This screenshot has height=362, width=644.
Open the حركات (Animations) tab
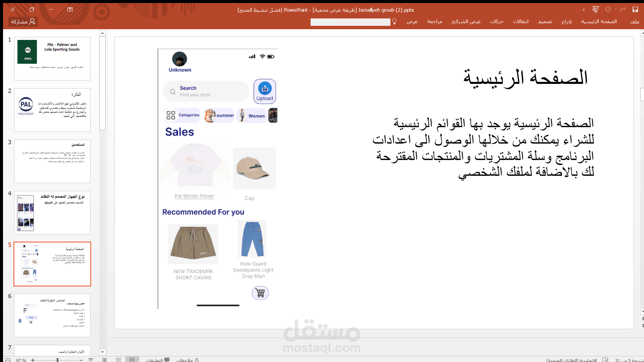[x=497, y=21]
